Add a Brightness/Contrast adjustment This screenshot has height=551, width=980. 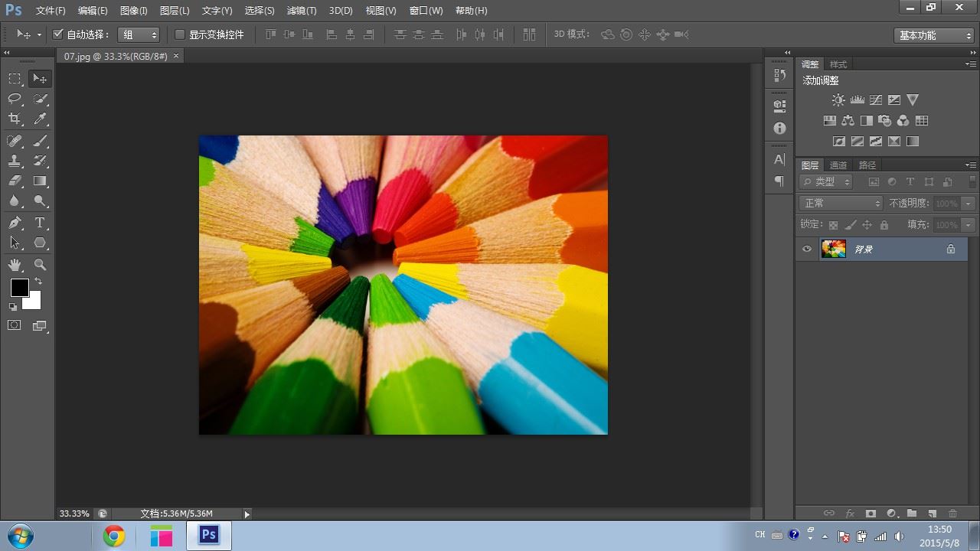(838, 100)
